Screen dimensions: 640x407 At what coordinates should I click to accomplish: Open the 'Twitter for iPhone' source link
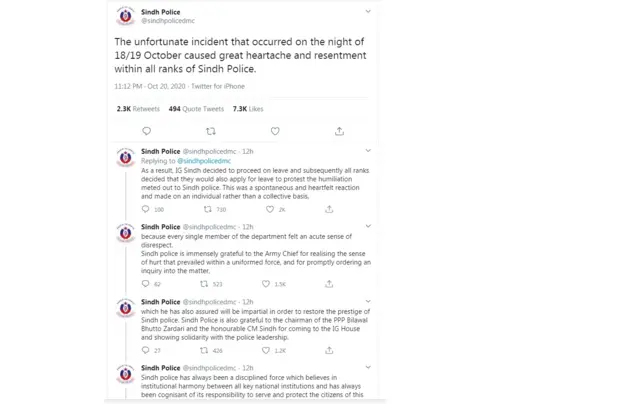pyautogui.click(x=218, y=87)
